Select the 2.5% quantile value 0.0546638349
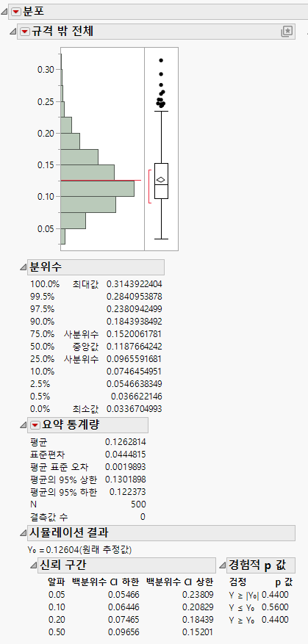The image size is (308, 644). [134, 384]
